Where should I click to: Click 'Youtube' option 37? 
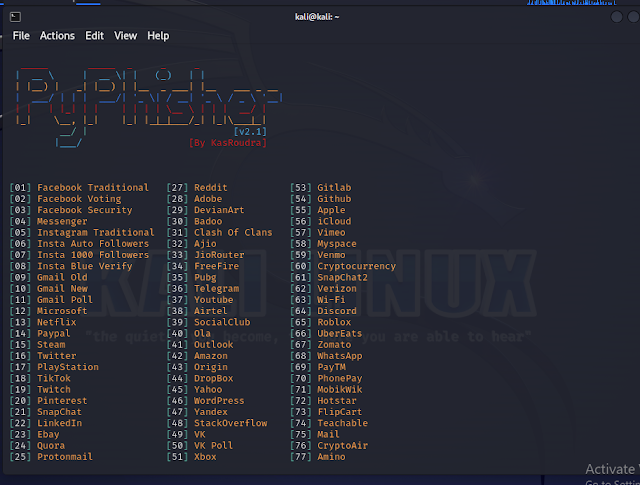pyautogui.click(x=213, y=300)
